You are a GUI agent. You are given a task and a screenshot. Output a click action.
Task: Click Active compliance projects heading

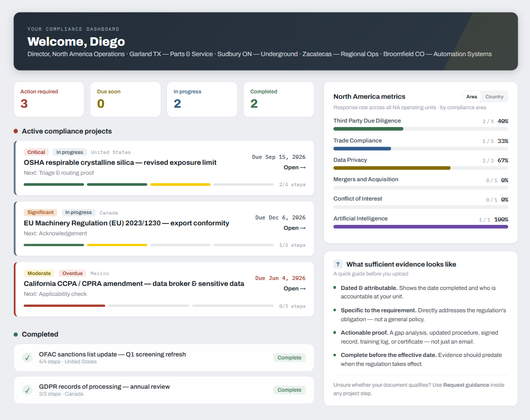tap(66, 131)
